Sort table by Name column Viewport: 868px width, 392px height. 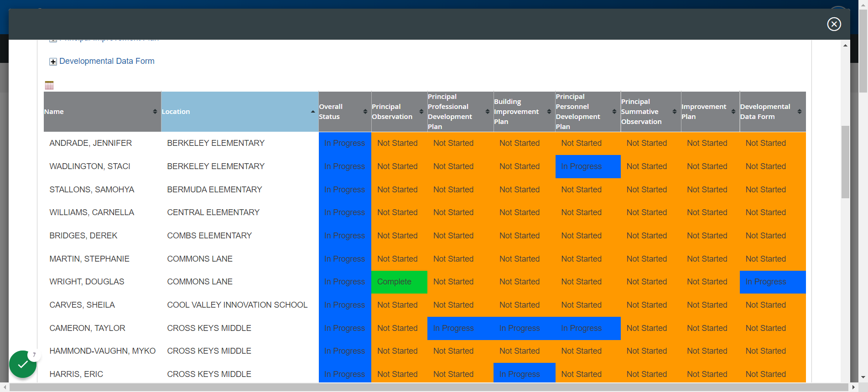point(102,112)
